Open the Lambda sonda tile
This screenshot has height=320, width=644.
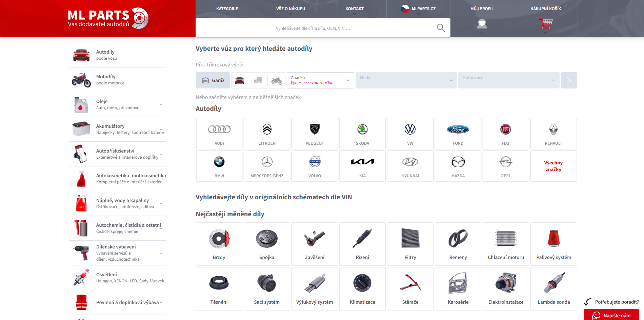click(x=554, y=289)
